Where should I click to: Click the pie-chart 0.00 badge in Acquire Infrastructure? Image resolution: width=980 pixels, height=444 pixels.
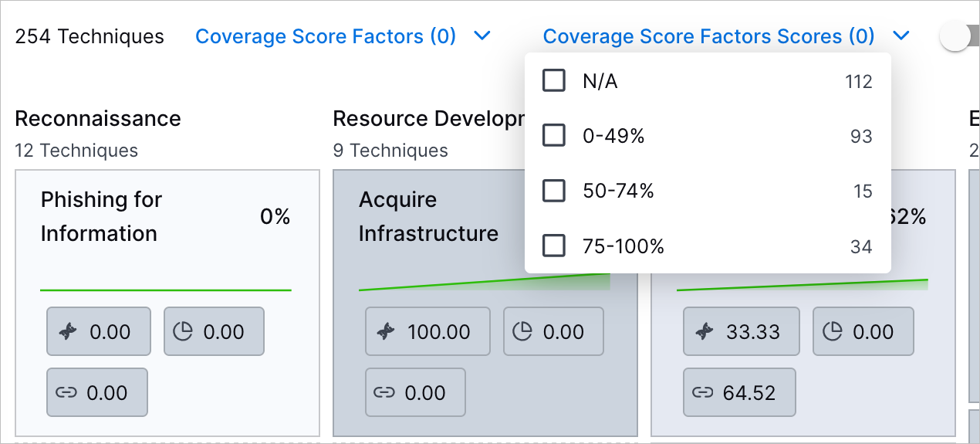point(554,331)
